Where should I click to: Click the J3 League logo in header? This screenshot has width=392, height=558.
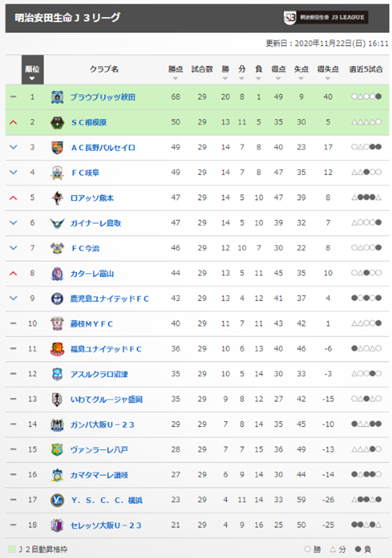326,17
